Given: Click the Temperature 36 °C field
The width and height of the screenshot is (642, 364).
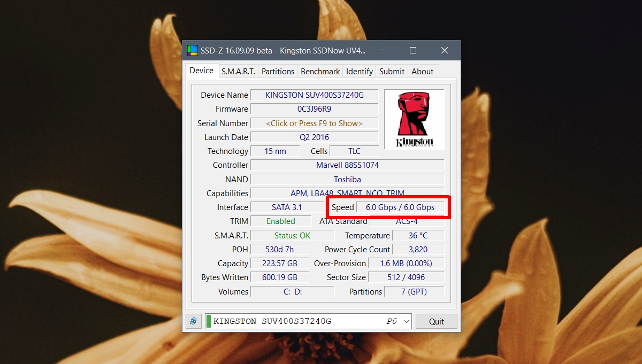Looking at the screenshot, I should (418, 235).
